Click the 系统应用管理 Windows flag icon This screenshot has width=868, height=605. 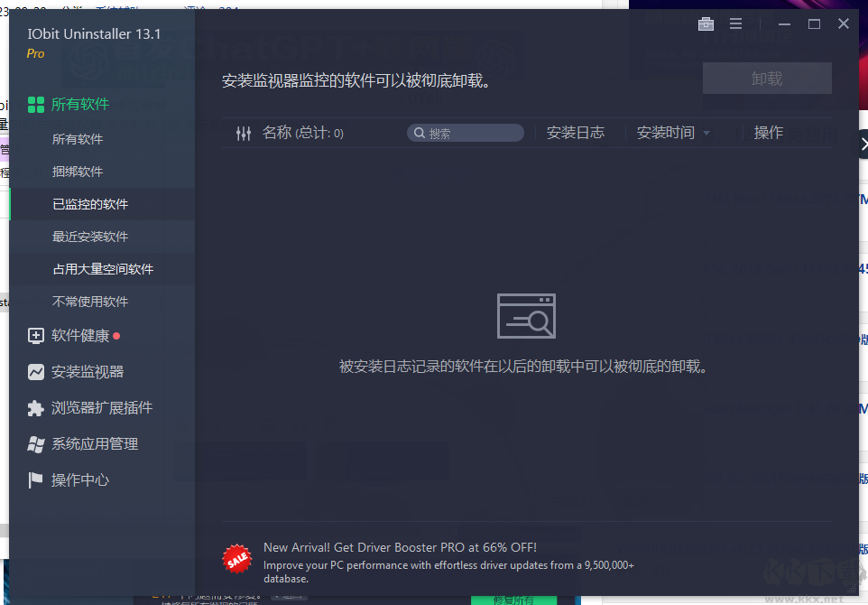coord(36,444)
